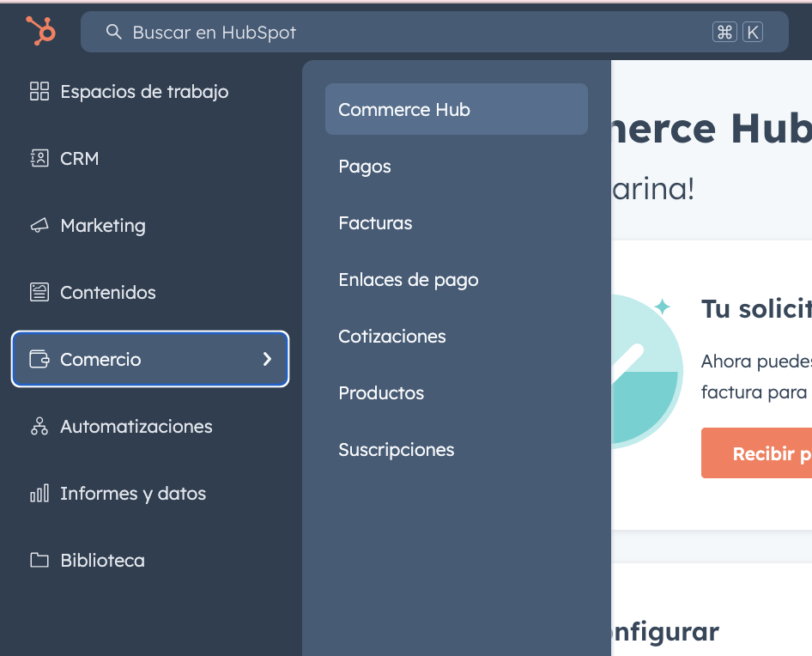Click the Comercio wallet icon
The width and height of the screenshot is (812, 656).
38,359
